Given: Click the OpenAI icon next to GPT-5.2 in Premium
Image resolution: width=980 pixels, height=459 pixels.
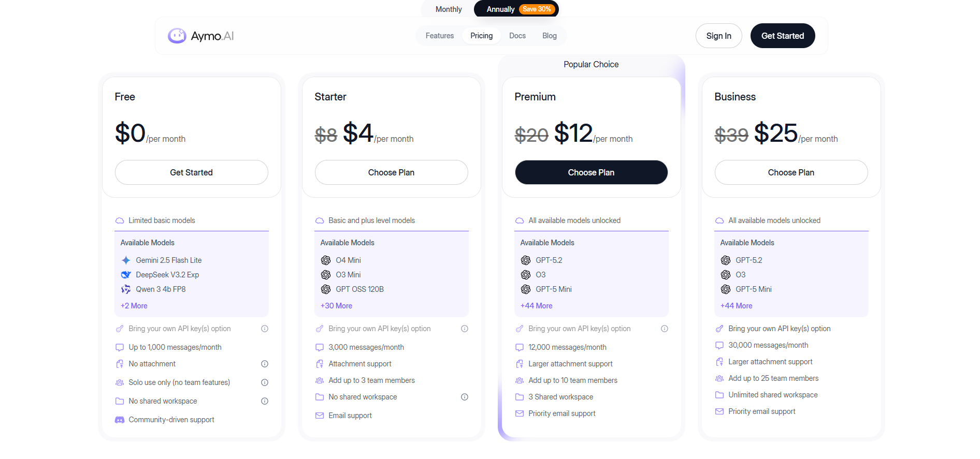Looking at the screenshot, I should click(x=525, y=260).
